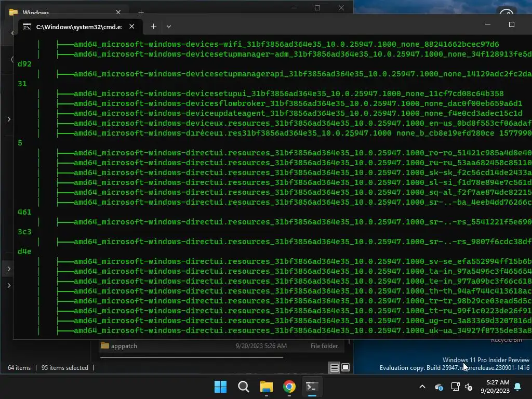The width and height of the screenshot is (532, 399).
Task: Expand the top navigation pane chevron
Action: tap(9, 119)
